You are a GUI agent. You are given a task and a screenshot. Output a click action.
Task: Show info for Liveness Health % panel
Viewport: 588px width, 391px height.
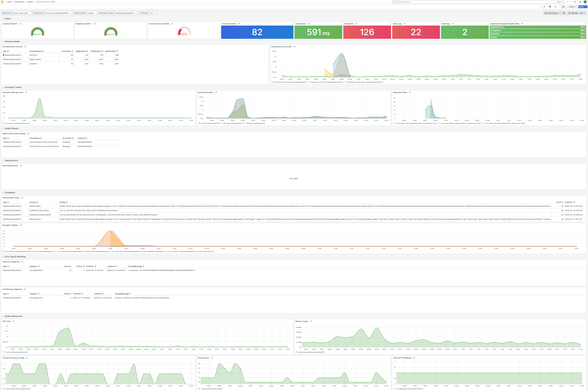click(x=20, y=24)
